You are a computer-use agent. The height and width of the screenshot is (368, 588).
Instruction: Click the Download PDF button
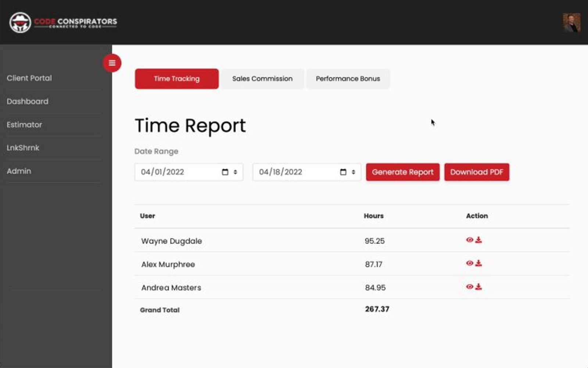[x=477, y=172]
